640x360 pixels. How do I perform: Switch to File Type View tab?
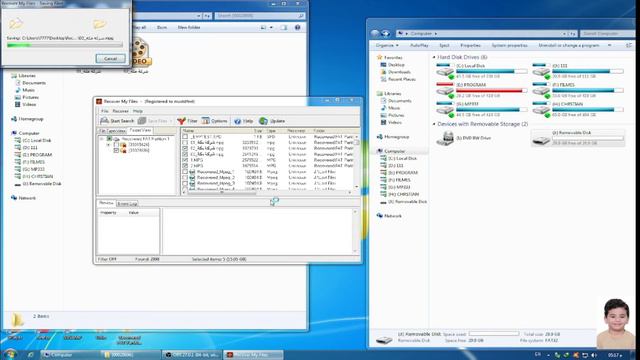(x=111, y=131)
